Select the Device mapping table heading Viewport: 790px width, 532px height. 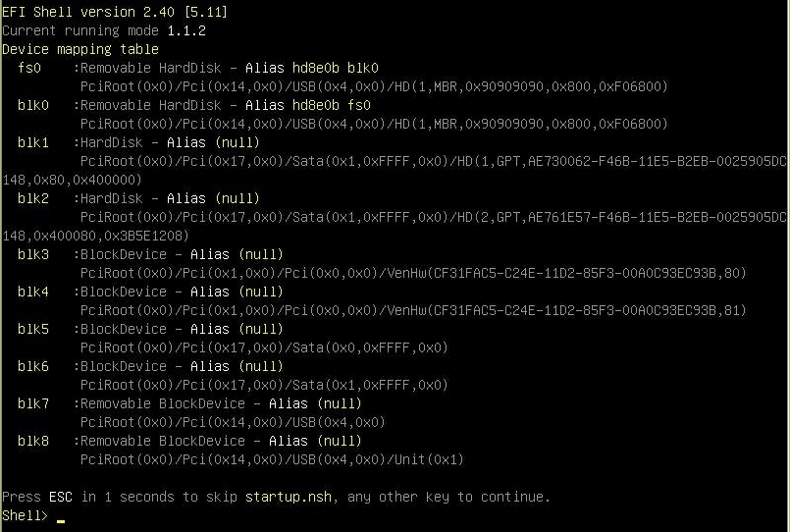pyautogui.click(x=80, y=49)
